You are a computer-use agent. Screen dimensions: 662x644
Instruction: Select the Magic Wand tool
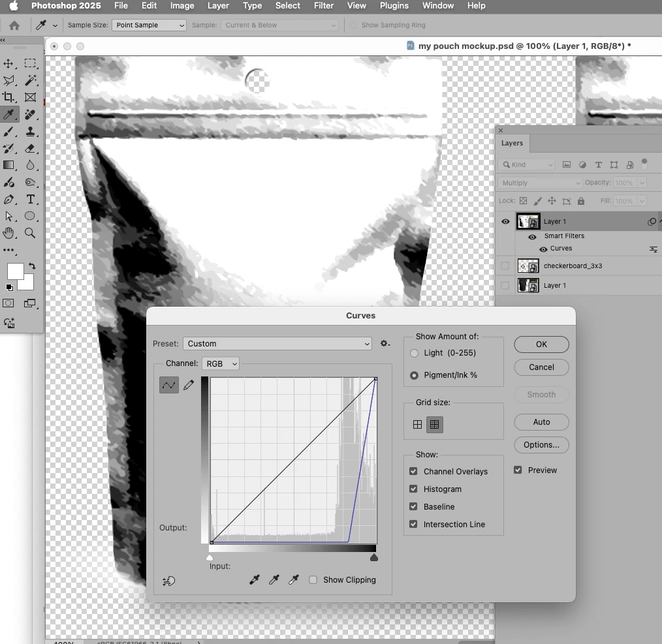pyautogui.click(x=30, y=81)
